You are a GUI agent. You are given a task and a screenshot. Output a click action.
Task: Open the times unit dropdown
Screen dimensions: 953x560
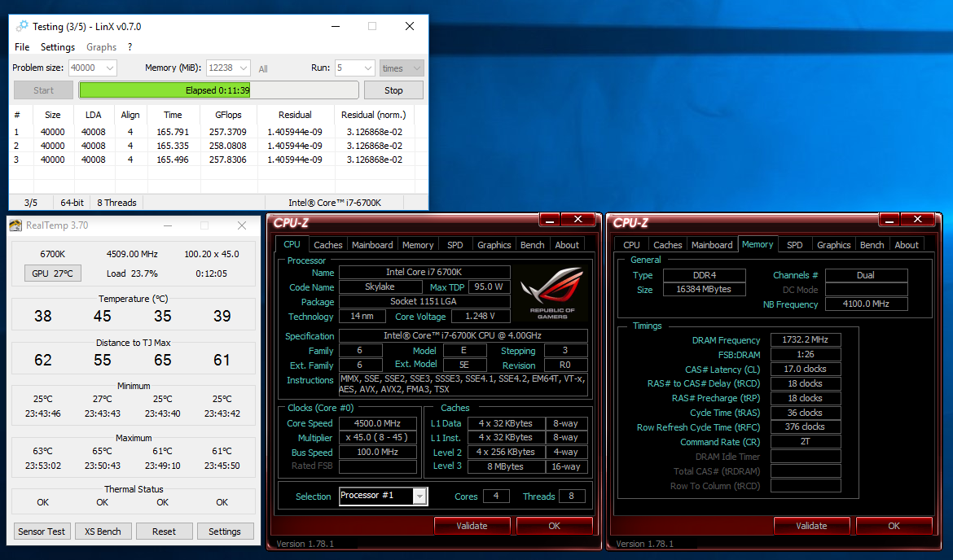coord(401,68)
